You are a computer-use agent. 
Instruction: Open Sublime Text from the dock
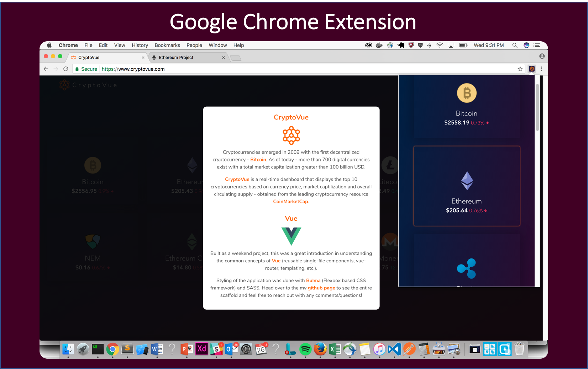127,349
